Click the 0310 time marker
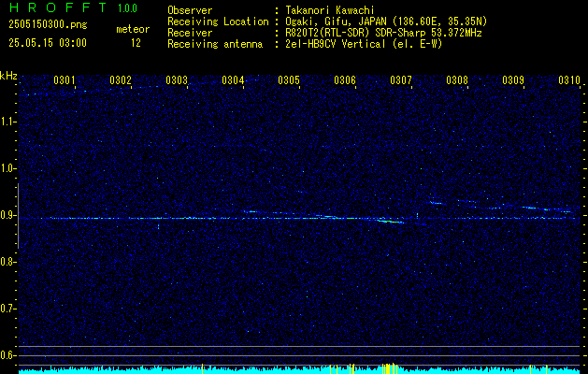 [569, 80]
